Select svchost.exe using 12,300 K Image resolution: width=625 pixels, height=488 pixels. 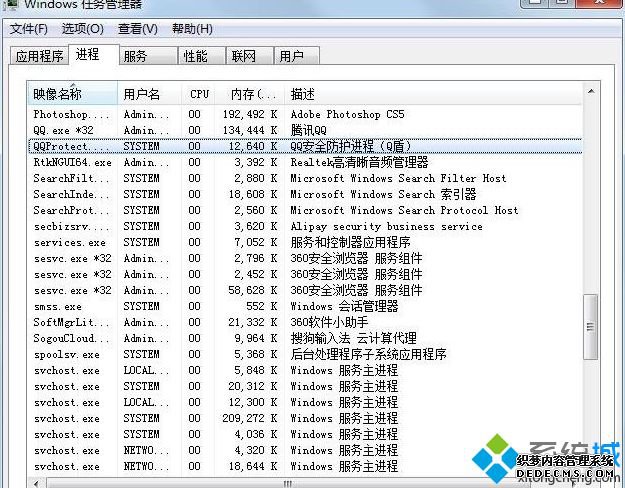point(305,402)
